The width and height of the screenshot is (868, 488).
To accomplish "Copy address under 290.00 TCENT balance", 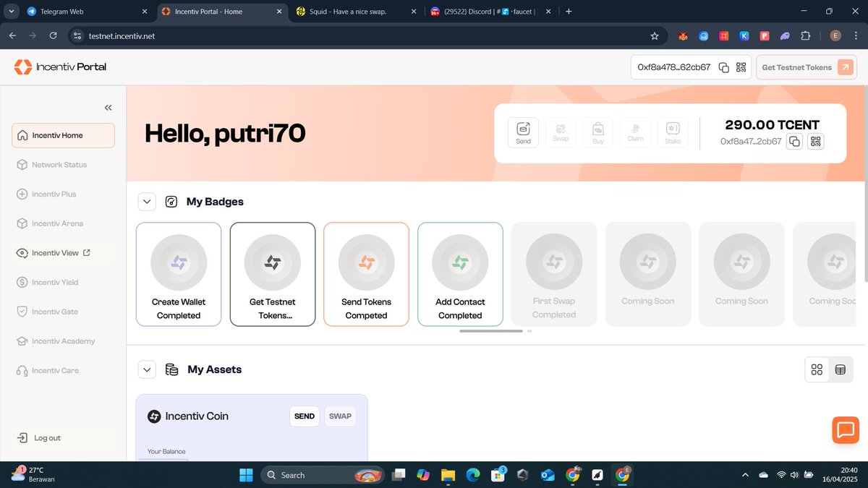I will [x=794, y=142].
